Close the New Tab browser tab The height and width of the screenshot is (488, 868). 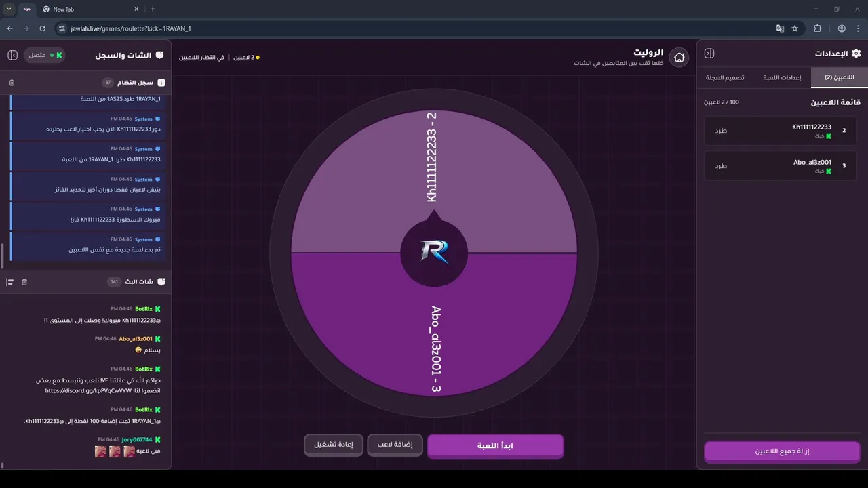point(136,9)
